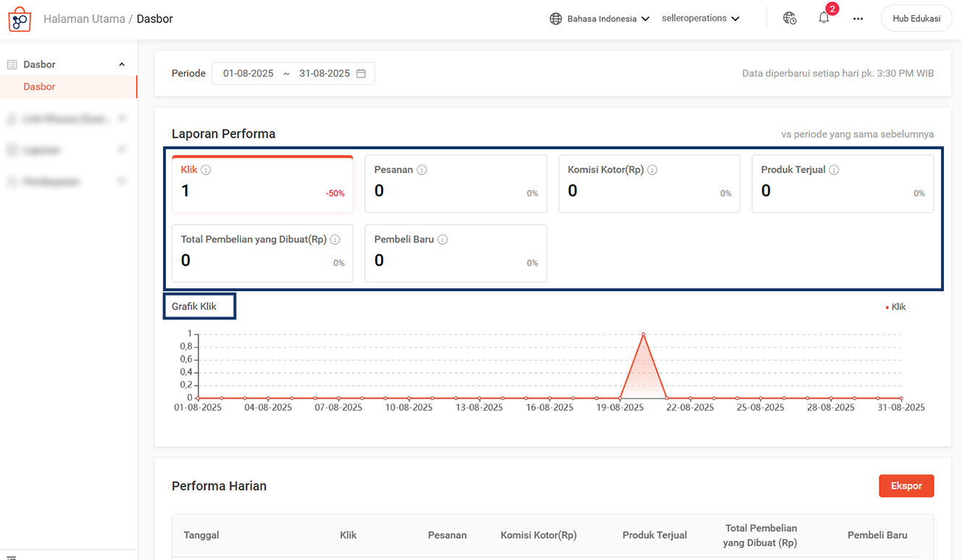The height and width of the screenshot is (560, 962).
Task: Expand the second blurred sidebar section
Action: [x=122, y=118]
